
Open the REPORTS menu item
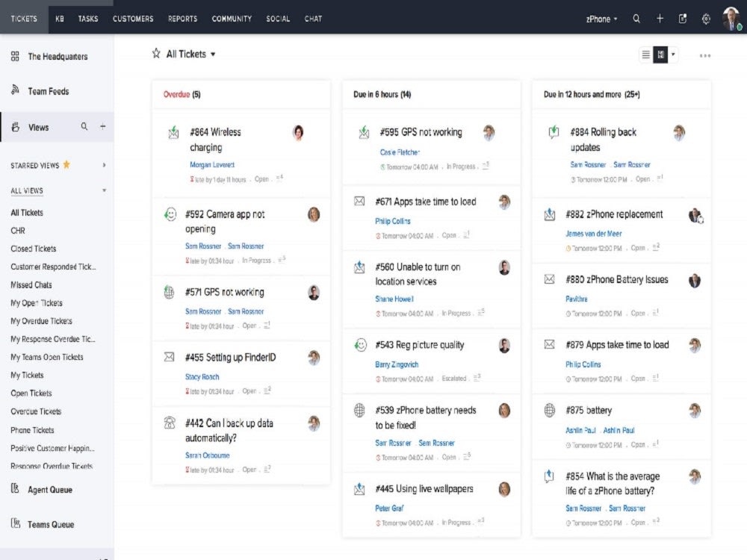point(182,19)
